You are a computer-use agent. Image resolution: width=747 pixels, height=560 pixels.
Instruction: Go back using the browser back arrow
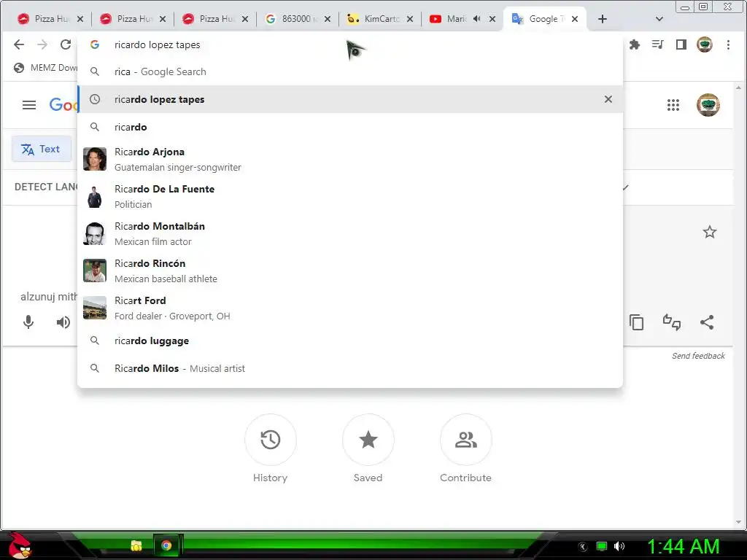point(19,44)
